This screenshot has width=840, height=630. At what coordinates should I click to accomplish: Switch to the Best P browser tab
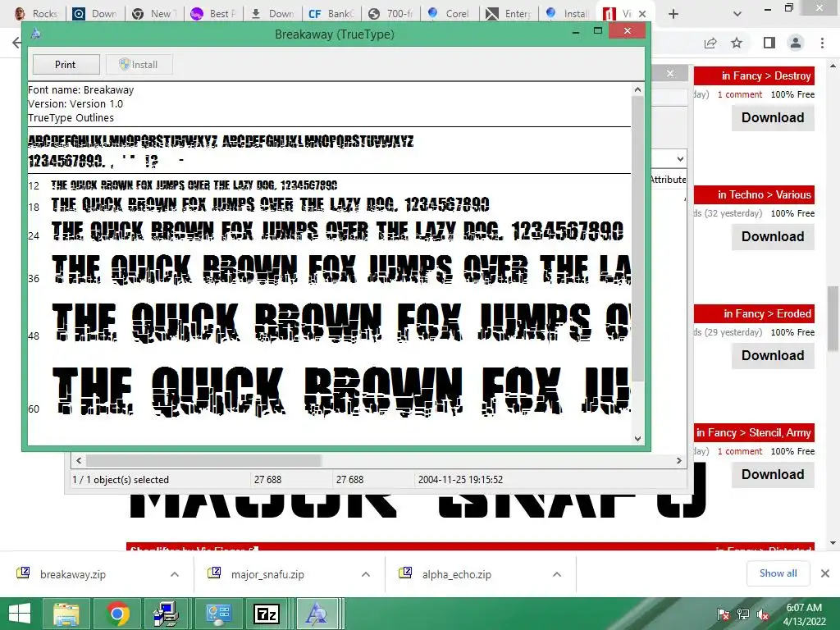pos(213,13)
